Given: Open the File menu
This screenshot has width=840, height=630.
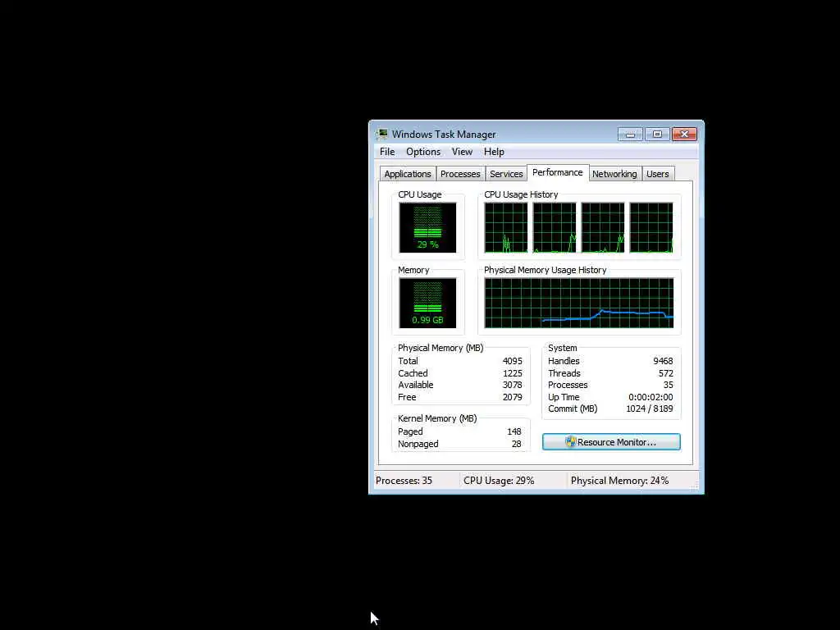Looking at the screenshot, I should (387, 152).
